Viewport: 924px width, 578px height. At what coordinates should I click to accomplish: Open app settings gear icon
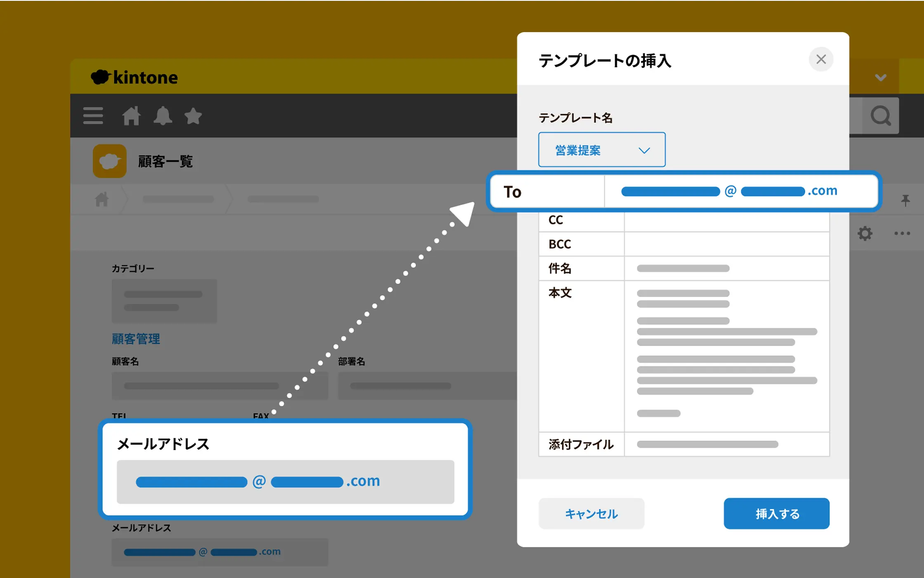click(865, 234)
